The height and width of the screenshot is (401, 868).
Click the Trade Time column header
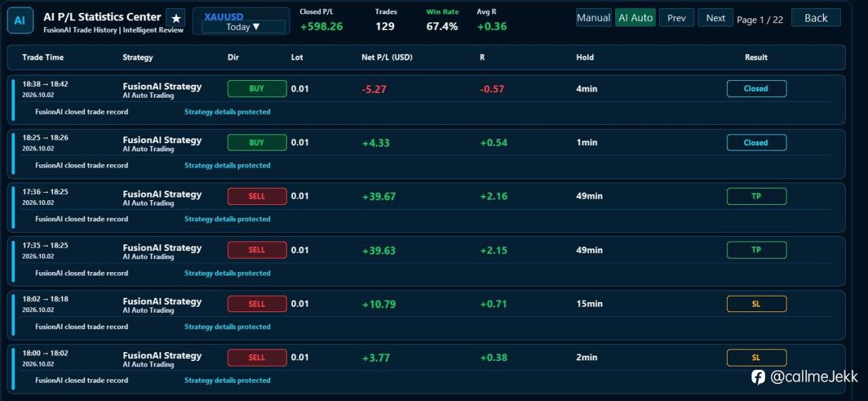pyautogui.click(x=43, y=58)
